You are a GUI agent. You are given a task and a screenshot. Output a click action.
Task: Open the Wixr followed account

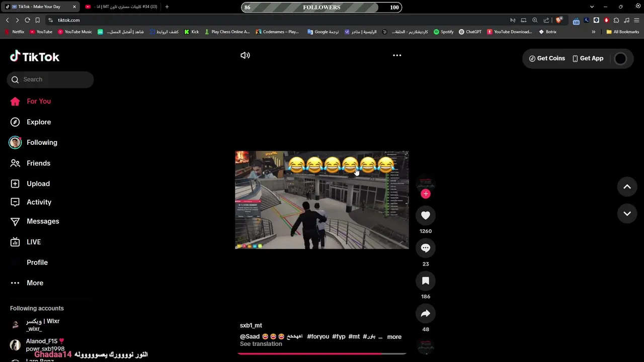coord(43,325)
